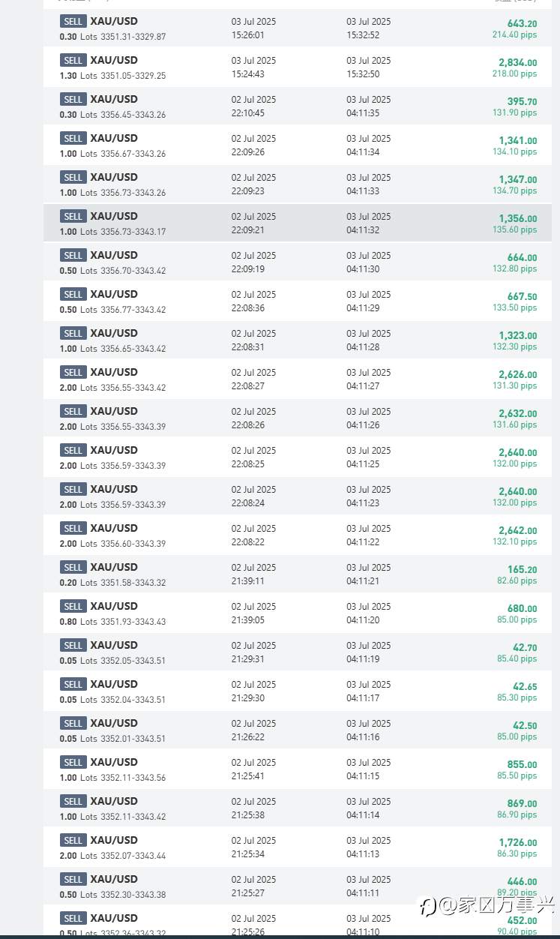Click SELL badge on 0.20 lots trade
The height and width of the screenshot is (939, 560).
[73, 567]
